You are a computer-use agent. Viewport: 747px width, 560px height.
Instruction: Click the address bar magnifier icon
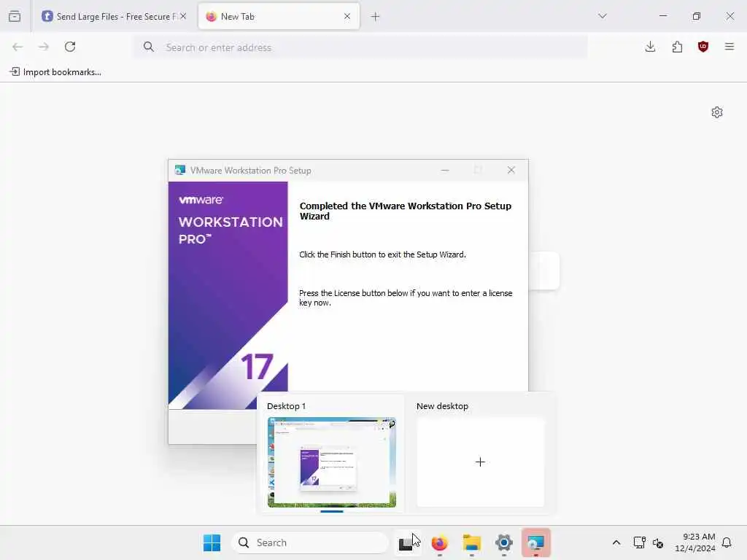pos(149,47)
